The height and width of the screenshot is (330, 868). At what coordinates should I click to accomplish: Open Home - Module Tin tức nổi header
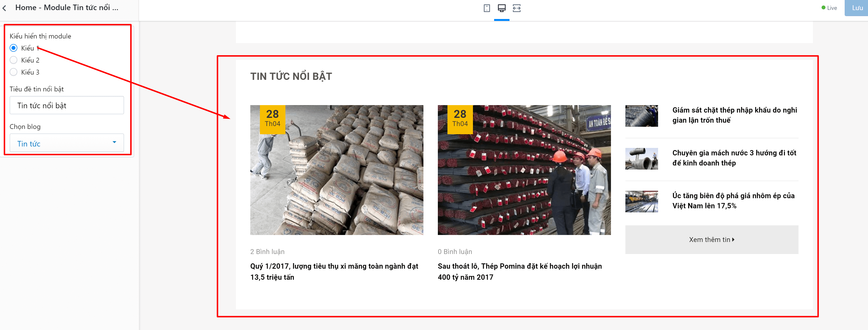(67, 8)
